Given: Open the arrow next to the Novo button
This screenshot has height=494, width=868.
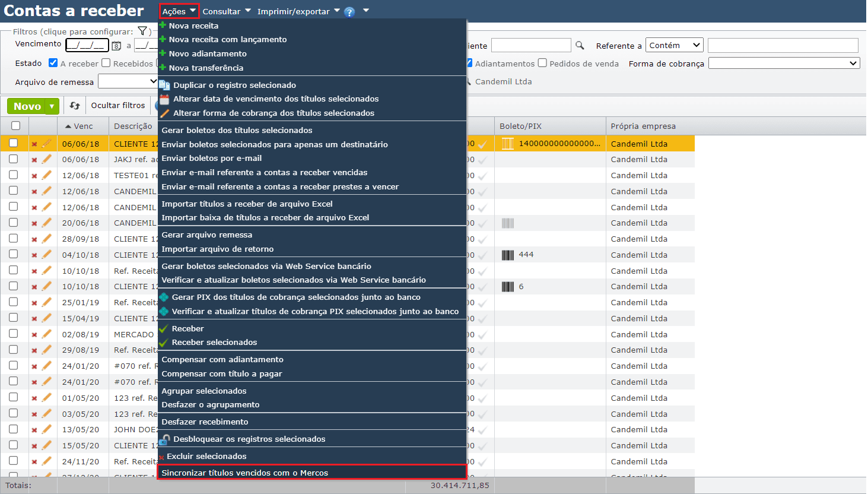Looking at the screenshot, I should (52, 106).
